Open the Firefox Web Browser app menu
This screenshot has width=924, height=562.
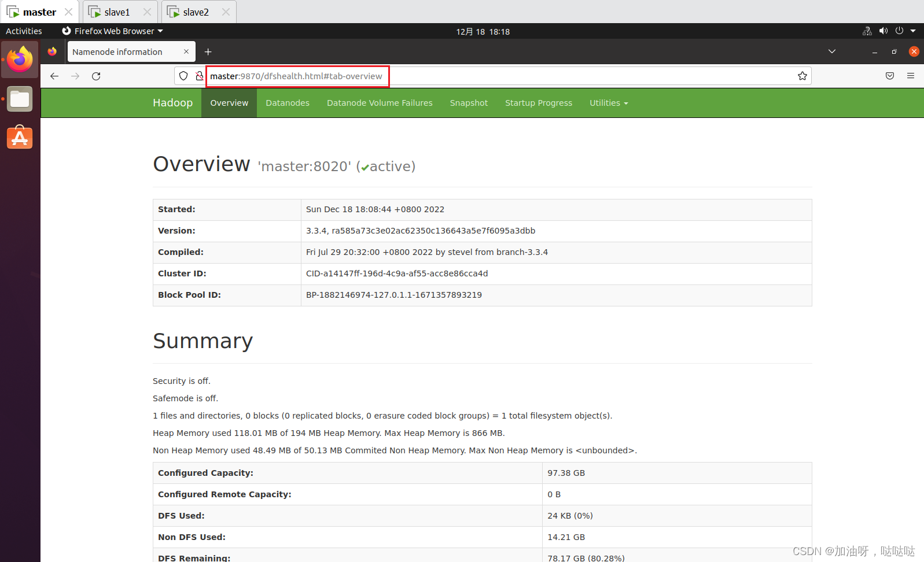point(113,31)
